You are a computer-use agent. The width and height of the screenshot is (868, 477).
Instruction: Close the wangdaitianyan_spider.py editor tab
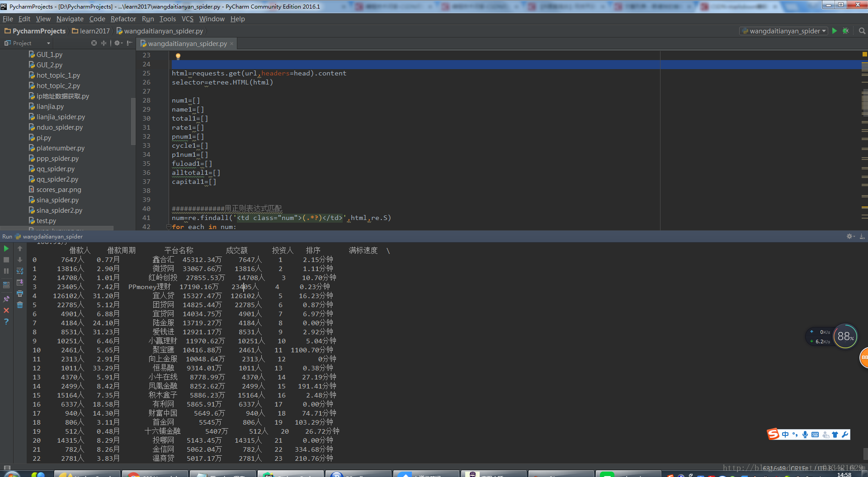232,43
